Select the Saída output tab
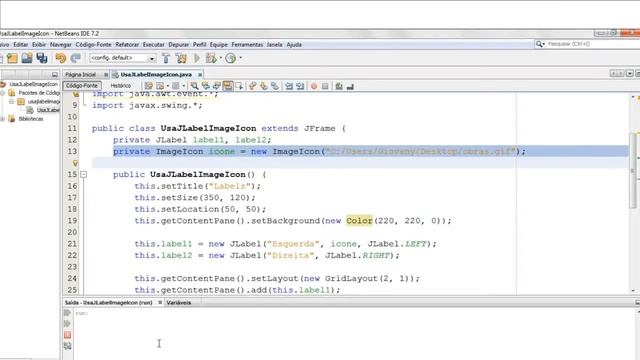 click(x=108, y=303)
